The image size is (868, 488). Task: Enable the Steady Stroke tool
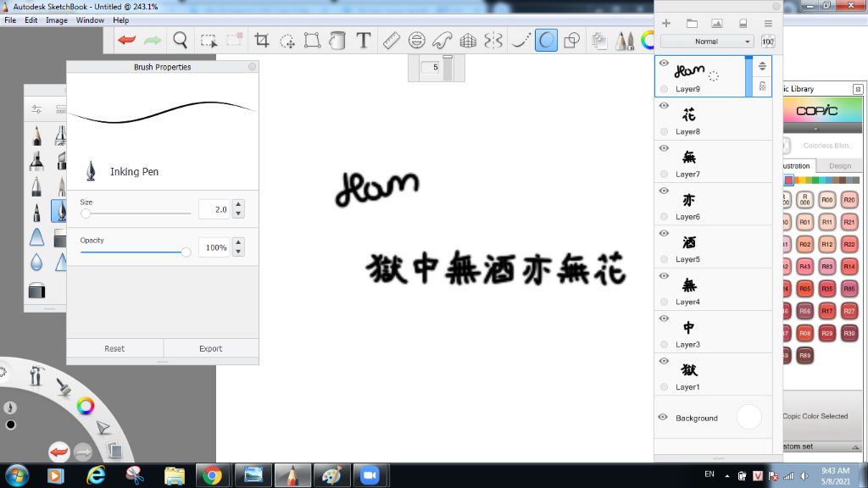pyautogui.click(x=520, y=41)
